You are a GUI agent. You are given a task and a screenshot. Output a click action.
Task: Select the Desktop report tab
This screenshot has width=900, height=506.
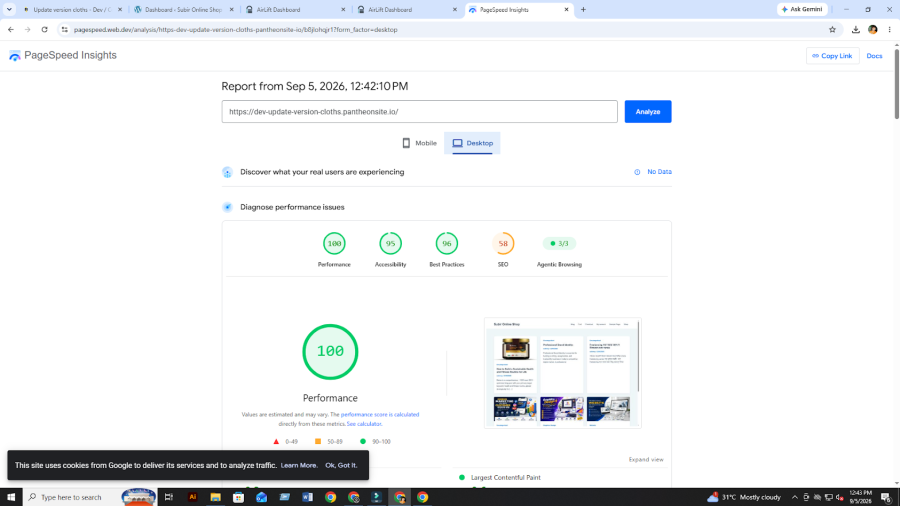click(472, 143)
